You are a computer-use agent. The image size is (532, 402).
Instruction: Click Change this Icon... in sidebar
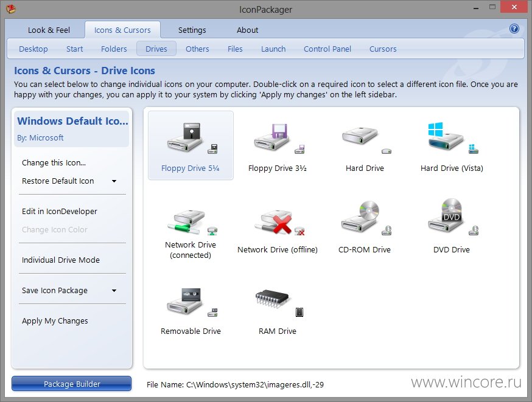click(54, 163)
